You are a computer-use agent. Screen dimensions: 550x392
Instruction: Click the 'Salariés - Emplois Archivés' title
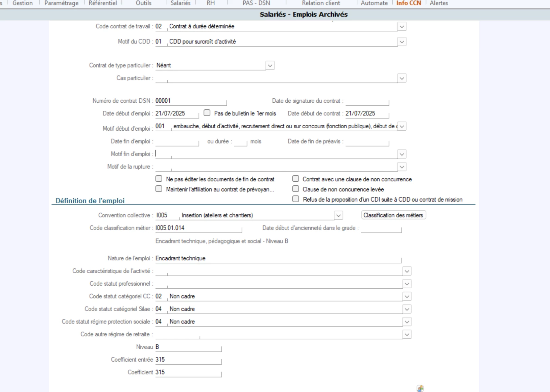pyautogui.click(x=304, y=15)
